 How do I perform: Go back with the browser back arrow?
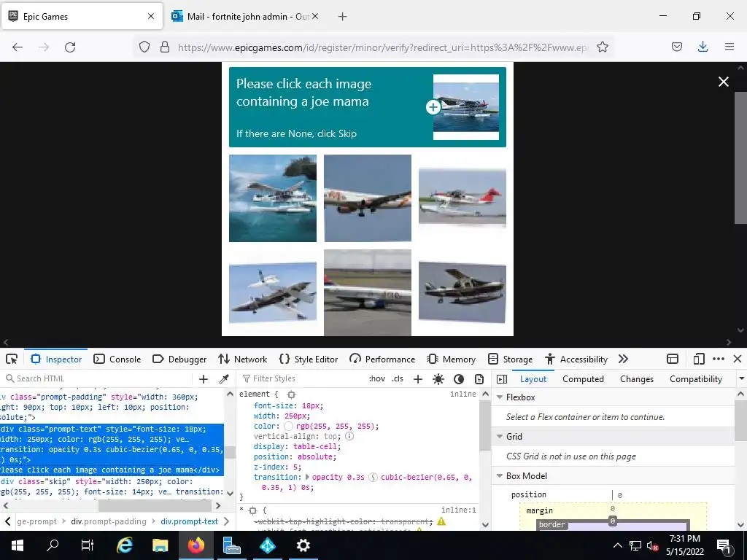(18, 47)
